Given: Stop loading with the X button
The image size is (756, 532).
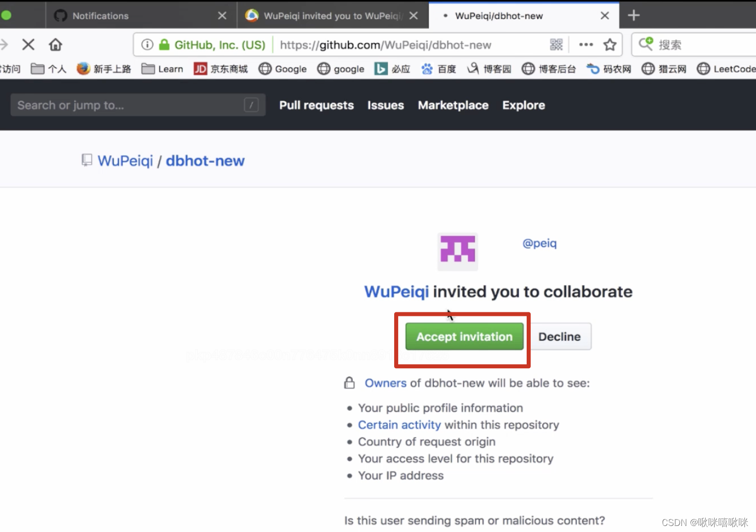Looking at the screenshot, I should 28,45.
